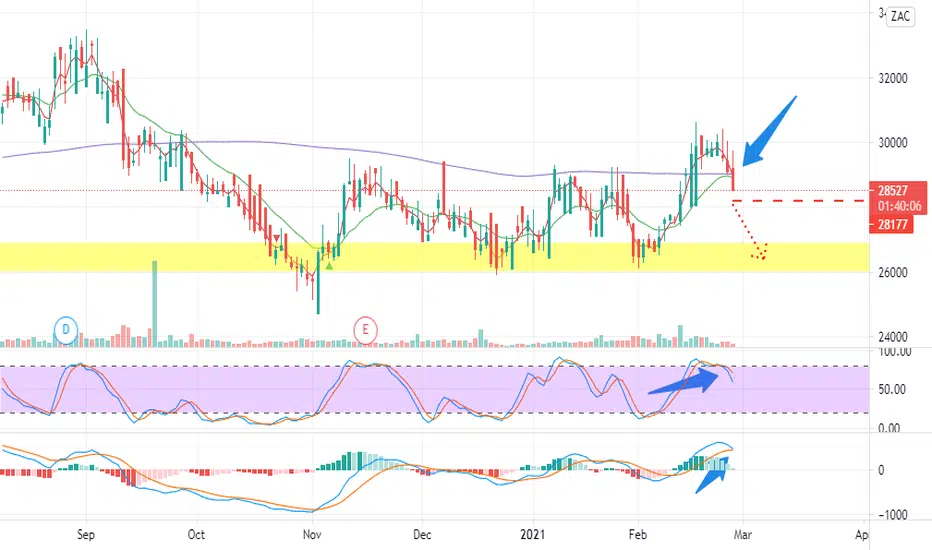The width and height of the screenshot is (932, 550).
Task: Select the red 28177 price label
Action: 893,224
